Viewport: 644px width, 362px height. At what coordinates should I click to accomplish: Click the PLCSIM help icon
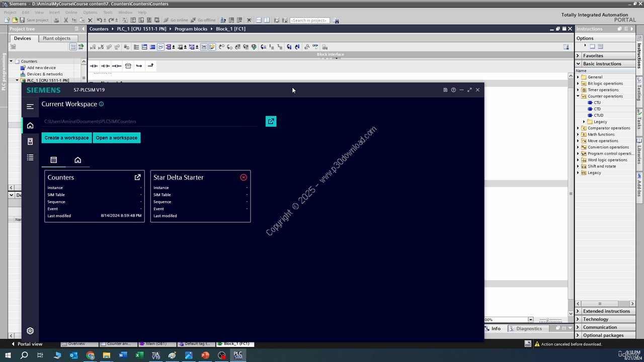click(453, 90)
